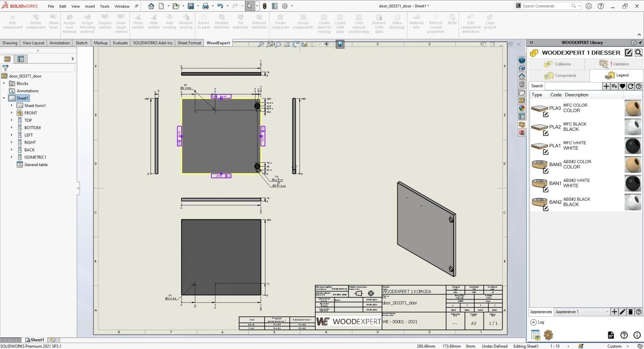
Task: Open the Appearance 1 dropdown
Action: tap(607, 312)
